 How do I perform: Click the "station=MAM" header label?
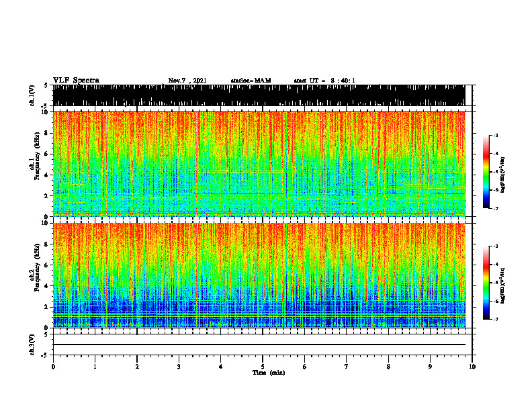[251, 81]
